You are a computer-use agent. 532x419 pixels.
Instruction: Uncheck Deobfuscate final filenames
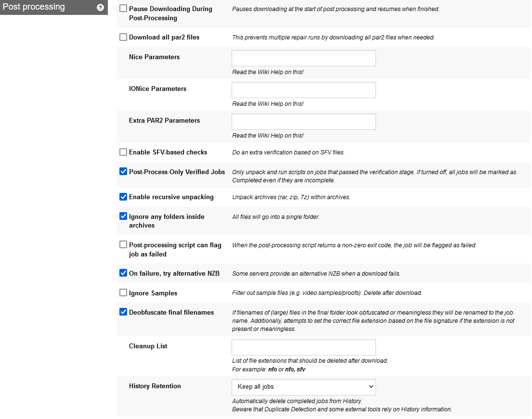123,312
